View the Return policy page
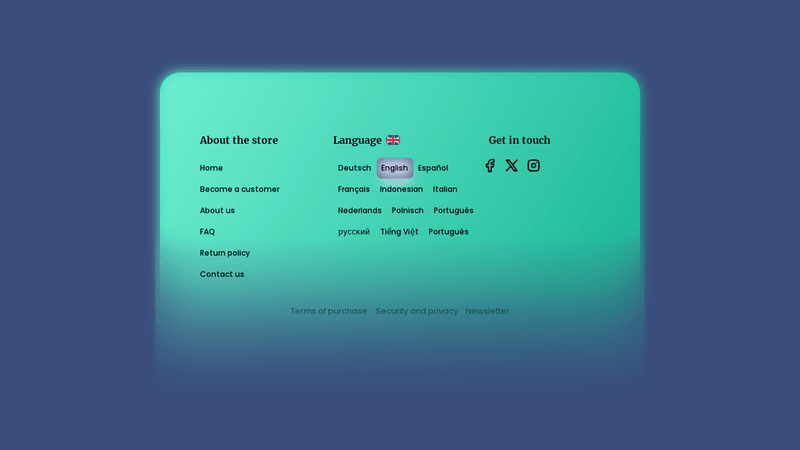The image size is (800, 450). tap(225, 253)
